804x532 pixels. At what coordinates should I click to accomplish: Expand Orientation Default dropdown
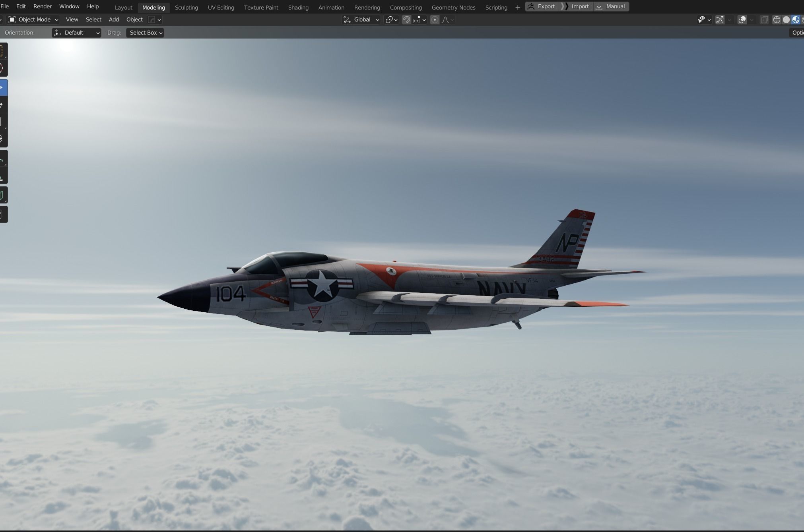[76, 33]
